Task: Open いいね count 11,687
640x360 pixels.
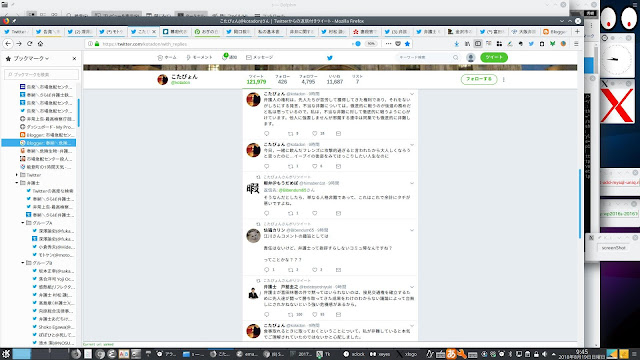Action: click(335, 80)
